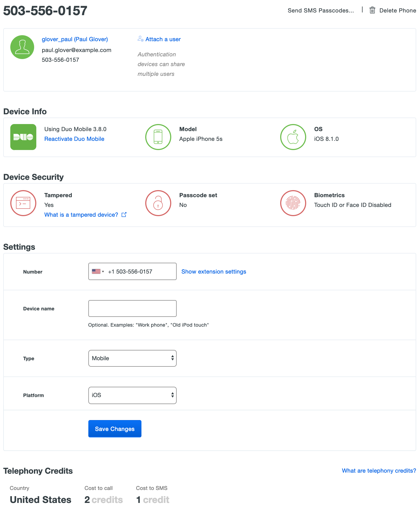Open the Type dropdown showing Mobile
The image size is (420, 507).
point(132,358)
